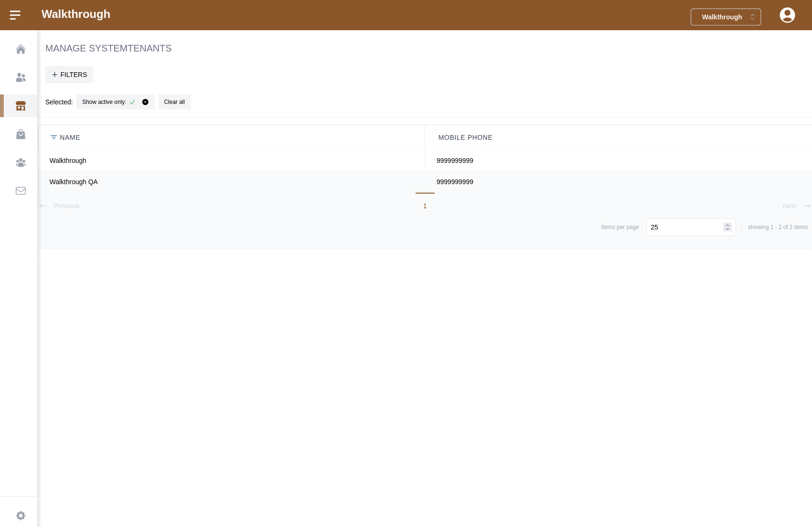Open the Walkthrough QA tenant row
The height and width of the screenshot is (527, 812).
click(x=74, y=182)
